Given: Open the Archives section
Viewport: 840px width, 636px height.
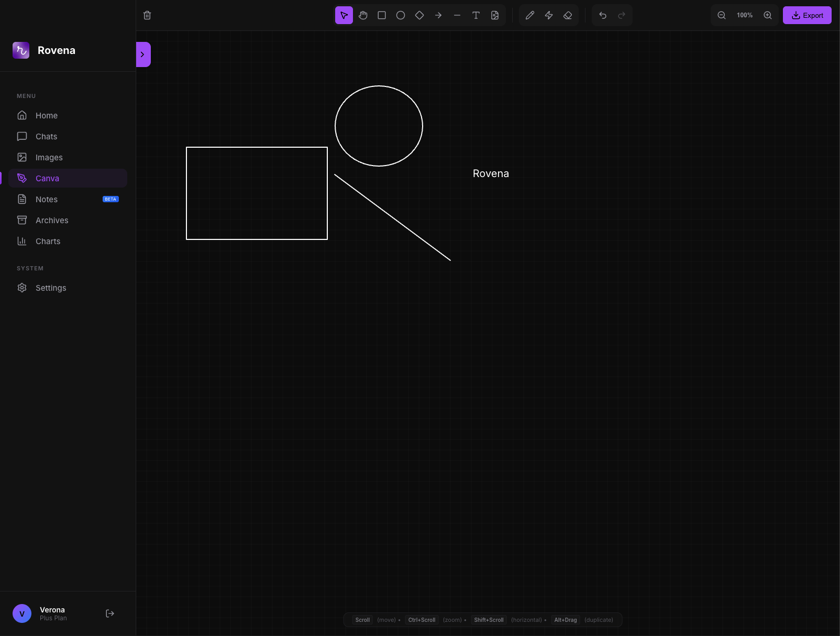Looking at the screenshot, I should pos(68,220).
